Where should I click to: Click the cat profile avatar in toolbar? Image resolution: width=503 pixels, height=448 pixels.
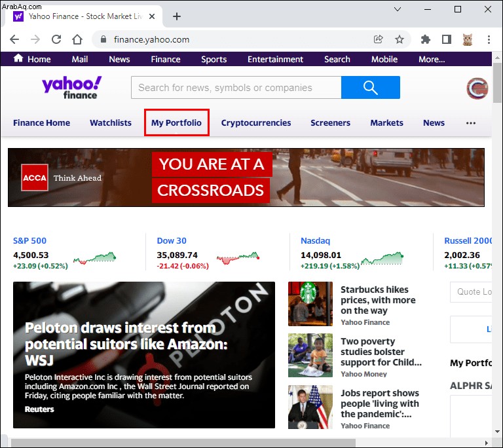[x=468, y=39]
